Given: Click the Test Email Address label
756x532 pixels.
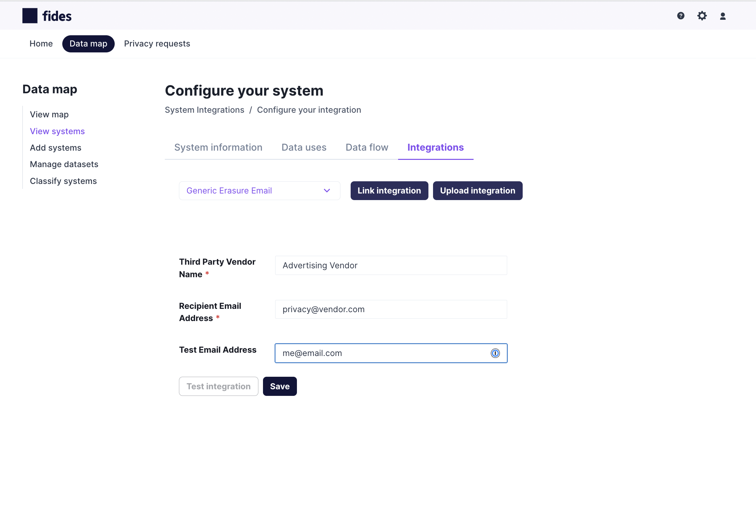Looking at the screenshot, I should pyautogui.click(x=218, y=350).
